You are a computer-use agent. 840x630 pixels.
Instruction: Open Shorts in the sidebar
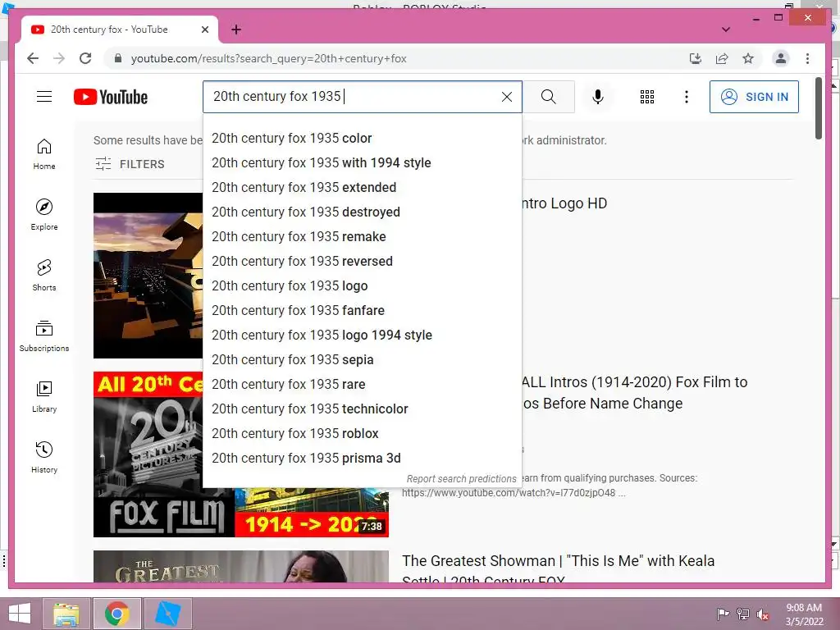(44, 276)
